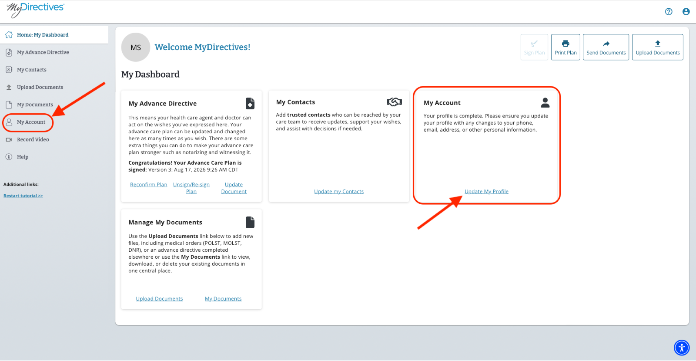Click Upload Documents toolbar button

(x=657, y=47)
